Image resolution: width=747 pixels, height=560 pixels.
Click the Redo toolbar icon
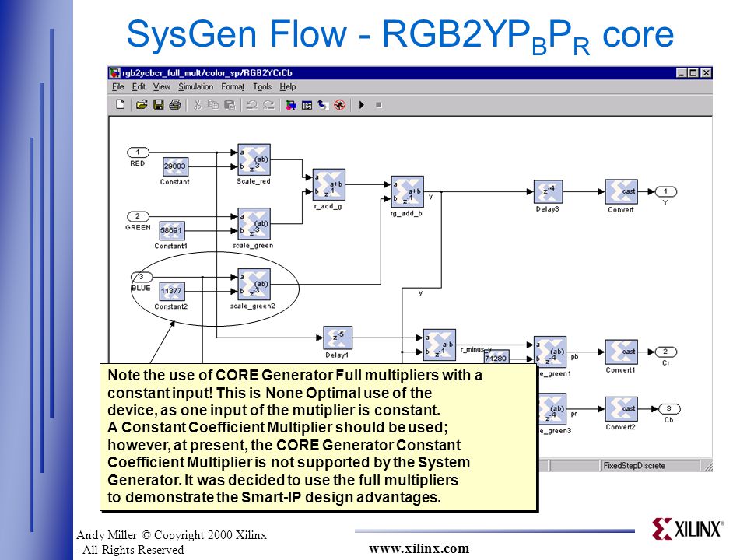pyautogui.click(x=268, y=105)
